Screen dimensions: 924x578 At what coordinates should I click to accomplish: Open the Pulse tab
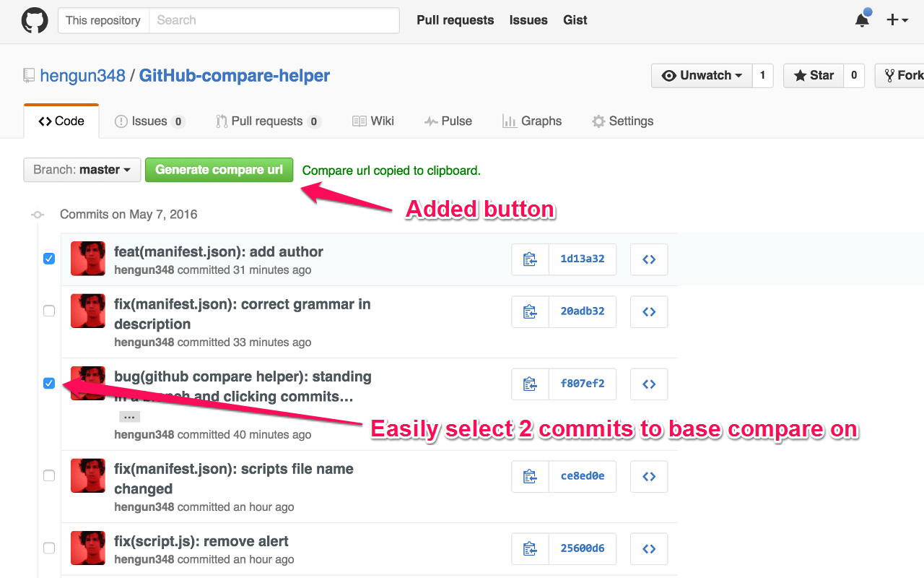click(448, 121)
